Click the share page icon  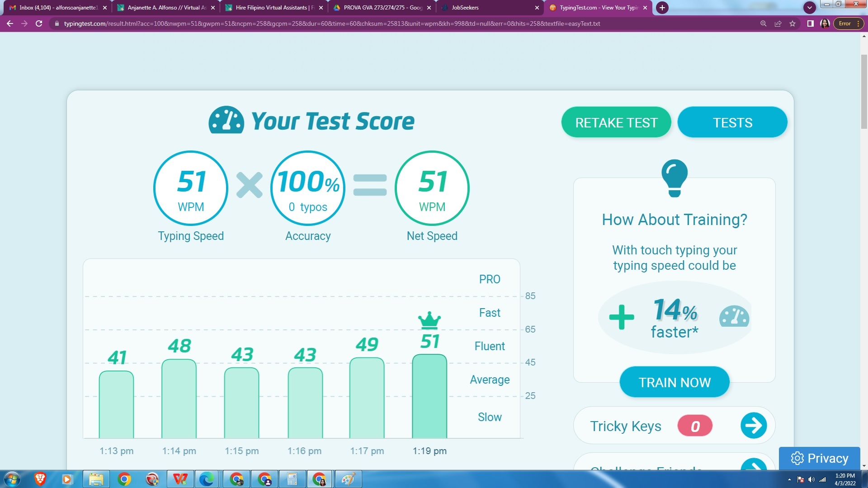point(778,23)
